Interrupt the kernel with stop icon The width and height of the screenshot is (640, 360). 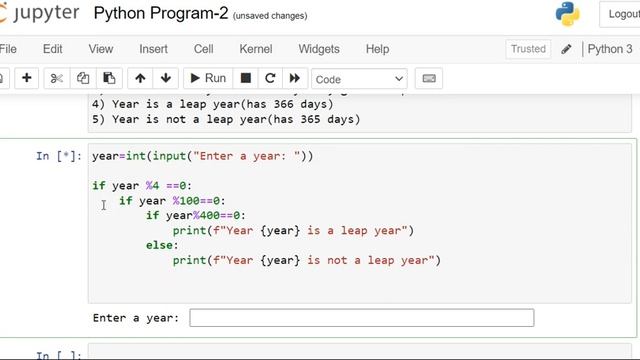[x=245, y=78]
